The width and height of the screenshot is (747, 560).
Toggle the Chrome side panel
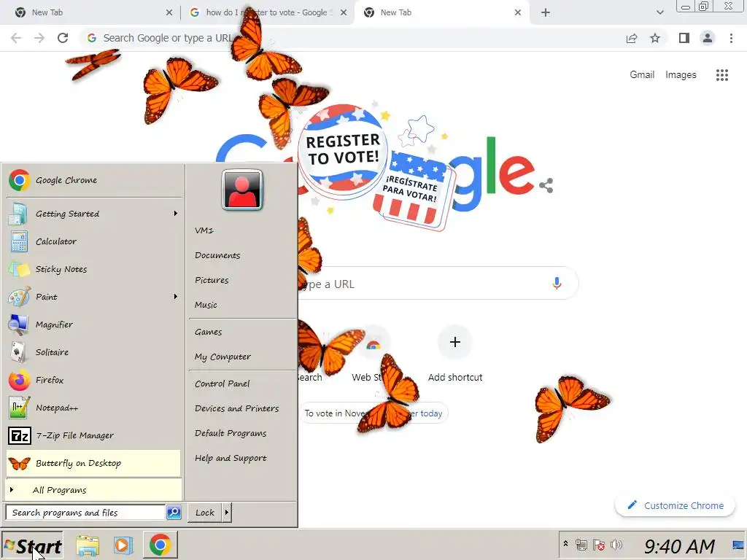[684, 38]
